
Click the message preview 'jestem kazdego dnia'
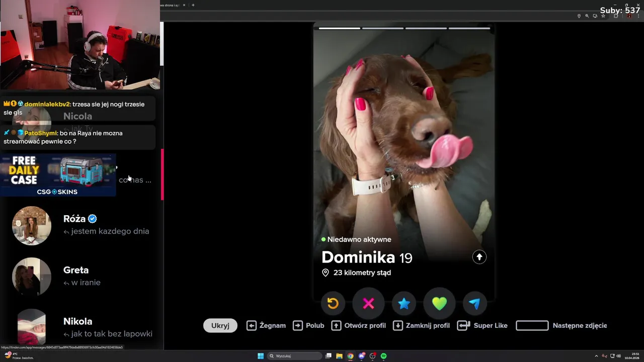[110, 231]
